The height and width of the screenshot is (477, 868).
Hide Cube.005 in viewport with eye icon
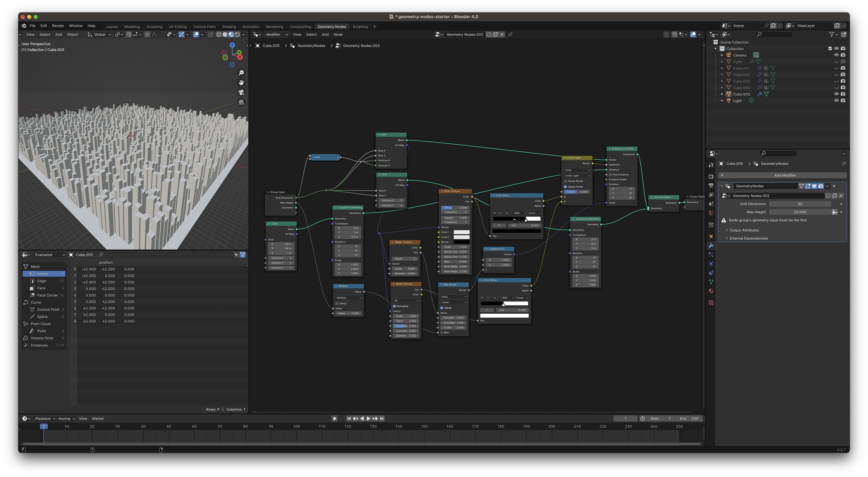[x=836, y=94]
